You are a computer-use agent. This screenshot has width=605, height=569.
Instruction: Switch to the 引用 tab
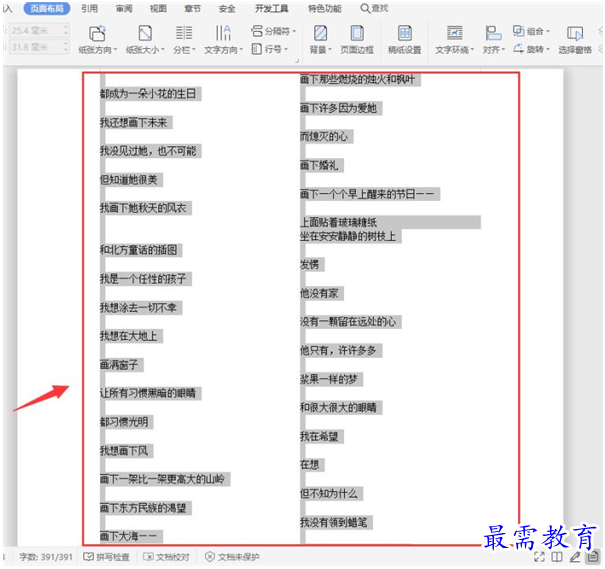tap(89, 8)
